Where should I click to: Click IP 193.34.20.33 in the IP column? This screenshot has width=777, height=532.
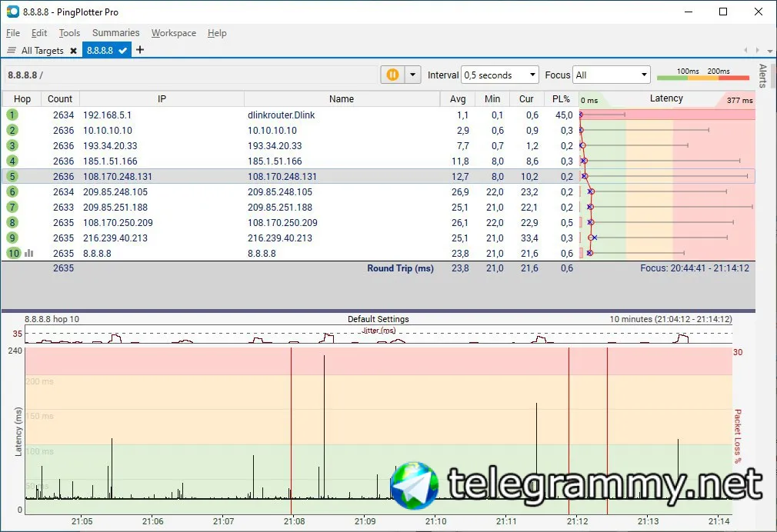click(x=110, y=145)
